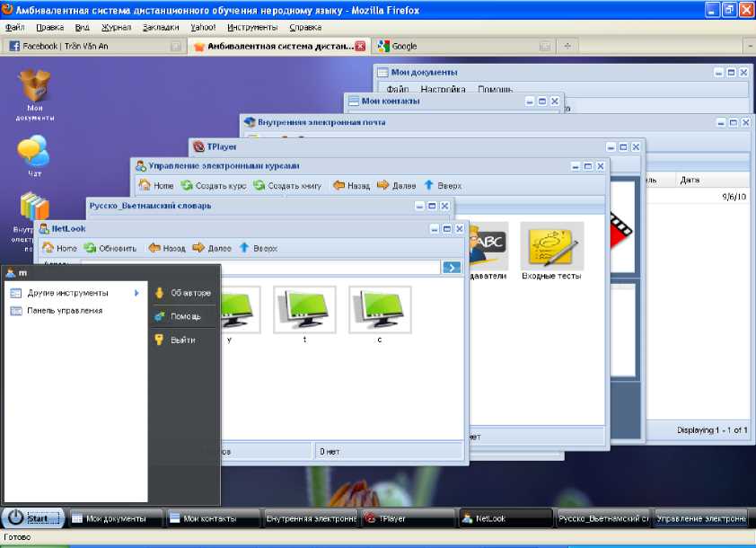Select computer thumbnail labeled t
This screenshot has height=548, width=756.
[x=304, y=310]
